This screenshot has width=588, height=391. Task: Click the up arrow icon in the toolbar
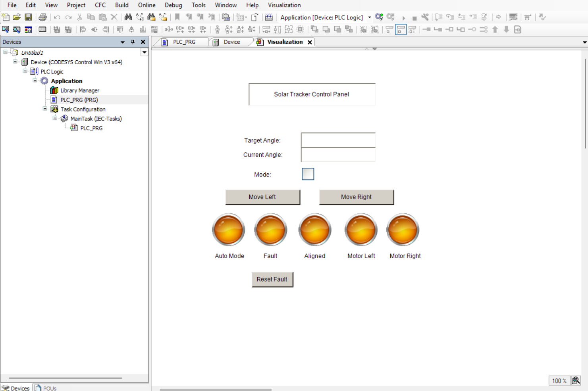coord(495,29)
